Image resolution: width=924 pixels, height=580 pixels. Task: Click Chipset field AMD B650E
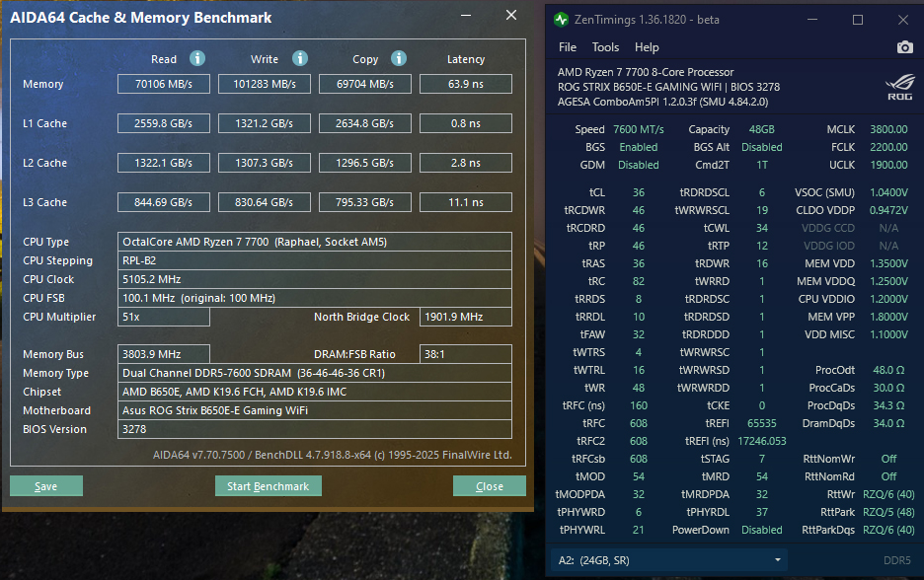tap(315, 392)
